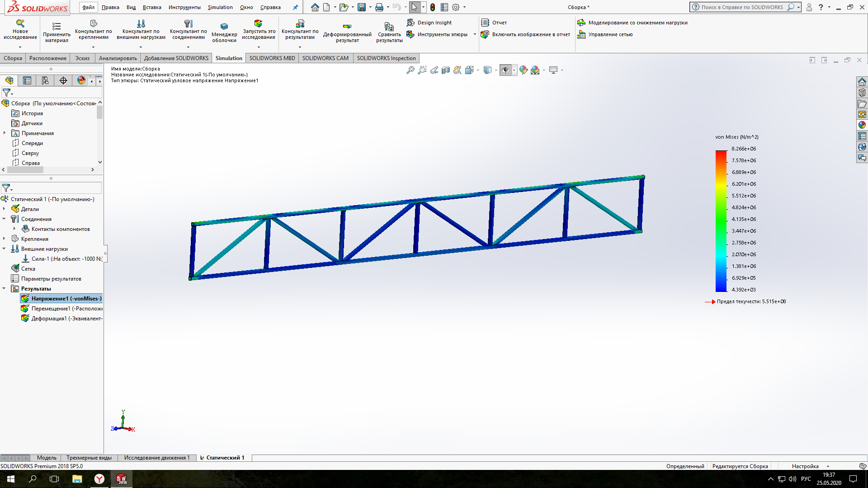Open Windows Start menu
The image size is (868, 488).
point(11,479)
